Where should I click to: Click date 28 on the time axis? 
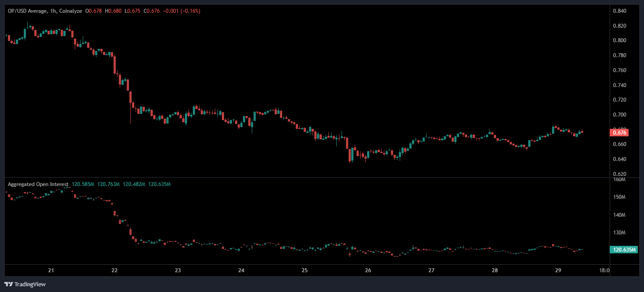[x=495, y=270]
